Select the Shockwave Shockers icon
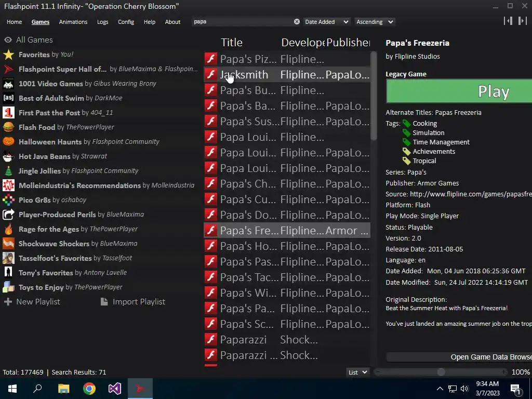Viewport: 532px width, 399px height. (x=8, y=244)
